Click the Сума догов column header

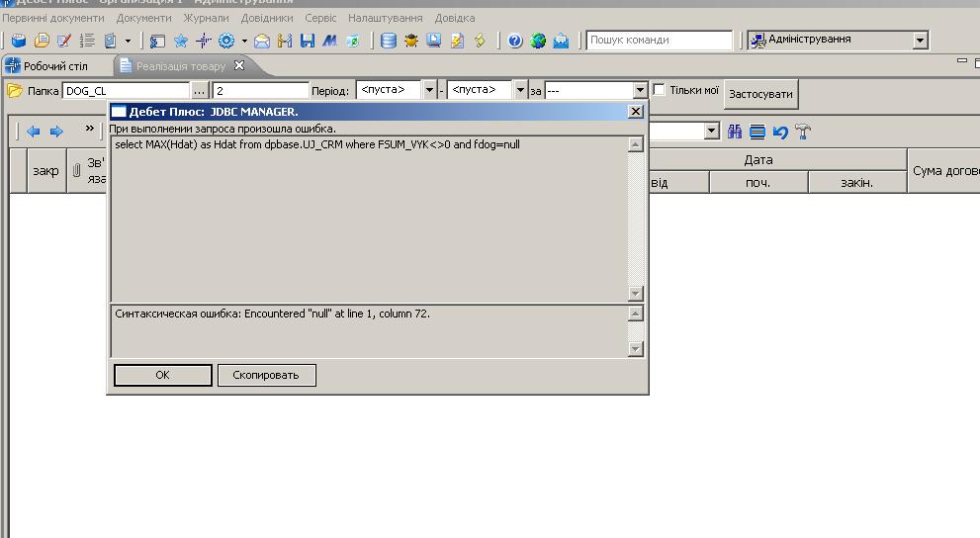tap(943, 170)
